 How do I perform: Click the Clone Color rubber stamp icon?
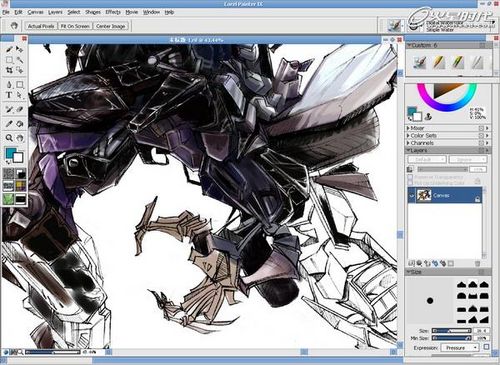coord(429,116)
